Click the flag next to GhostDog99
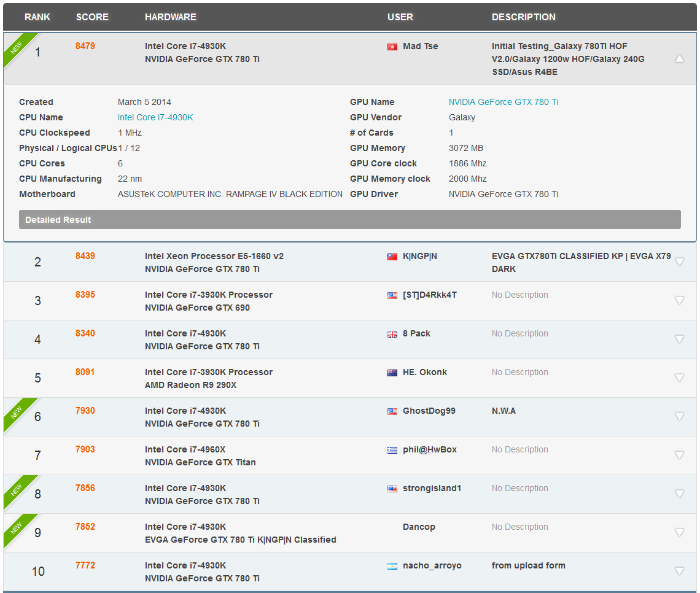700x593 pixels. 392,411
